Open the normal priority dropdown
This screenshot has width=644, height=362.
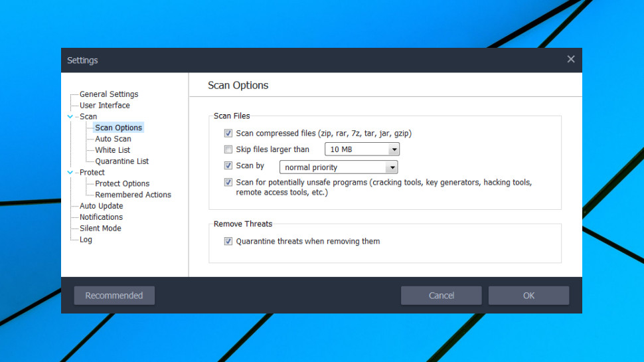pyautogui.click(x=339, y=167)
